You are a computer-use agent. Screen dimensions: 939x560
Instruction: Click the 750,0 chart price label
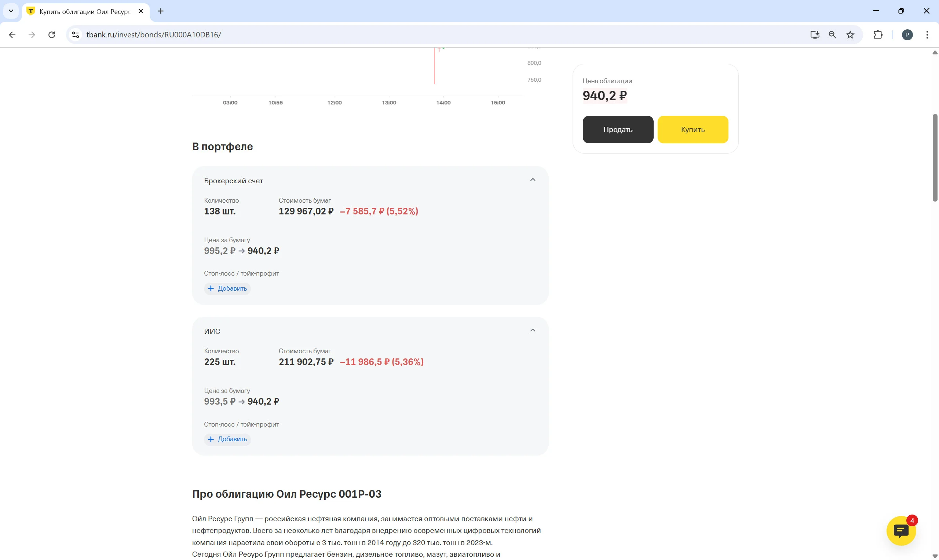coord(534,80)
